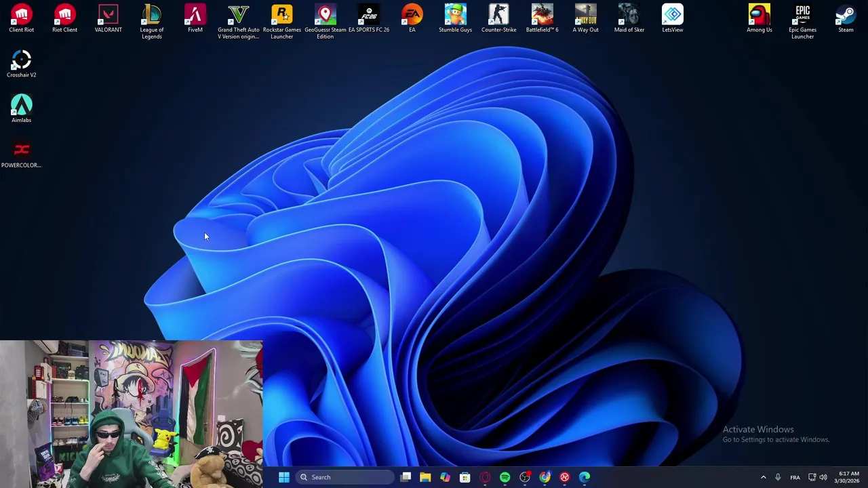
Task: Expand the hidden system tray icons
Action: tap(763, 477)
